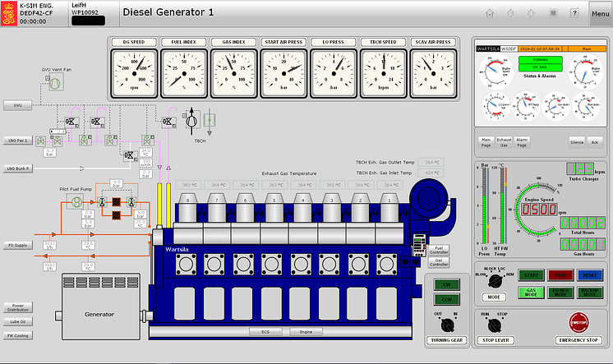Screen dimensions: 613x364
Task: Hit the red EMSTOP pushbutton
Action: 578,323
